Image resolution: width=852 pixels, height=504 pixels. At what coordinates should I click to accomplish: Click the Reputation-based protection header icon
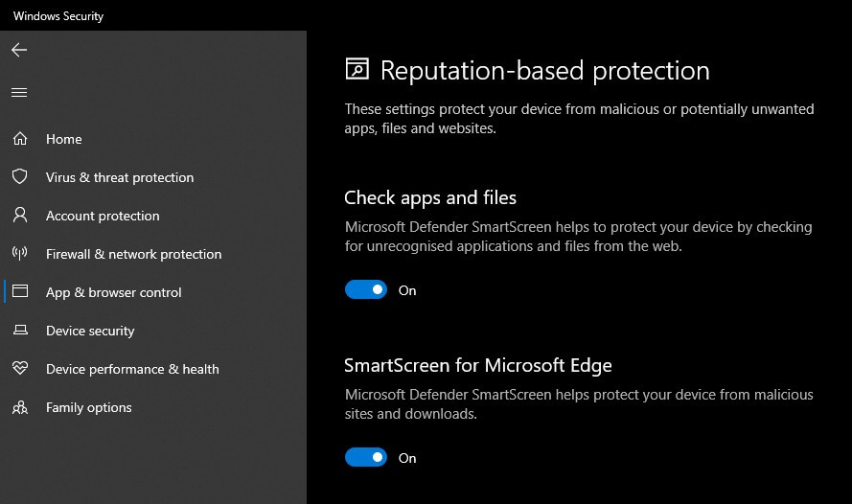pyautogui.click(x=357, y=69)
